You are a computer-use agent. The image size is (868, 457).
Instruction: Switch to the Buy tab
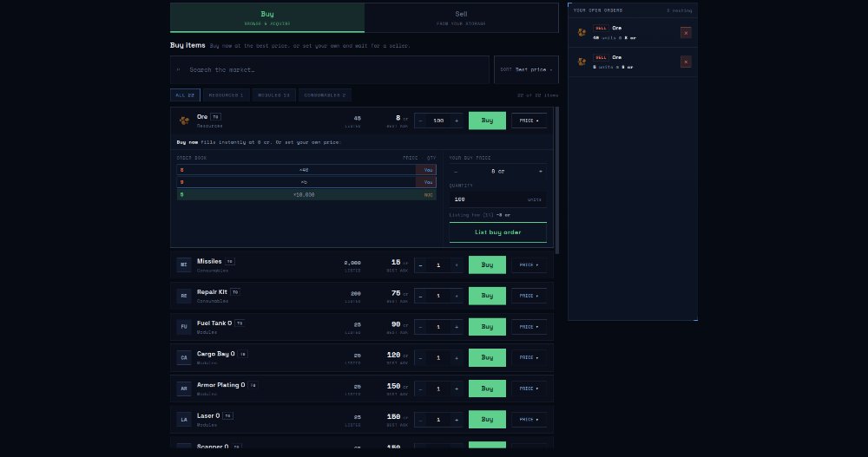click(x=267, y=17)
